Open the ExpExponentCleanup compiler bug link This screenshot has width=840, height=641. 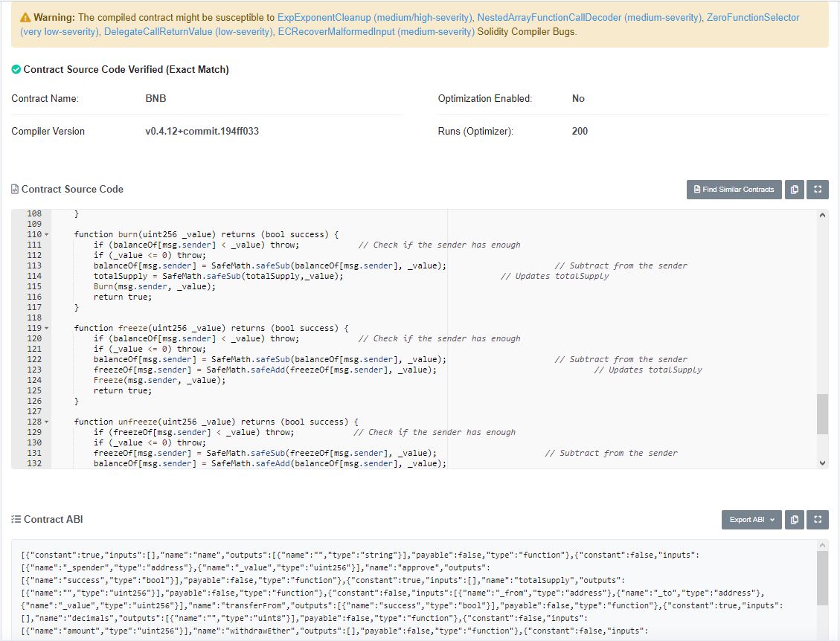[374, 18]
